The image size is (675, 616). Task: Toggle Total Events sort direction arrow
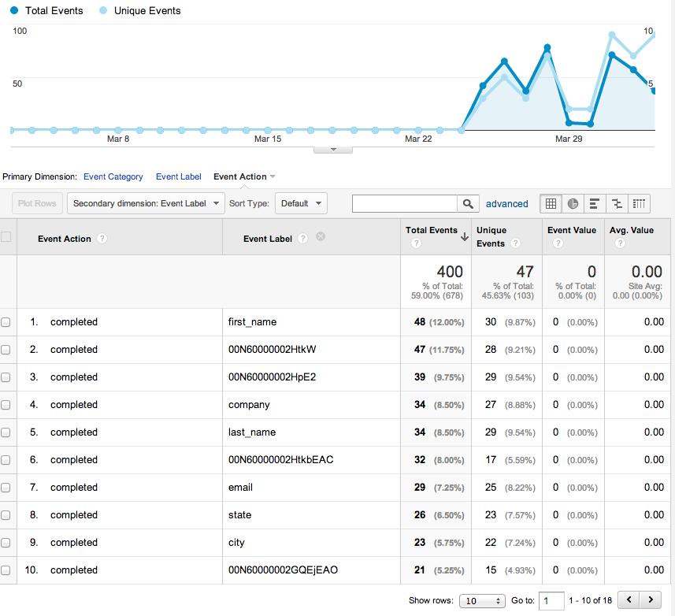(465, 237)
